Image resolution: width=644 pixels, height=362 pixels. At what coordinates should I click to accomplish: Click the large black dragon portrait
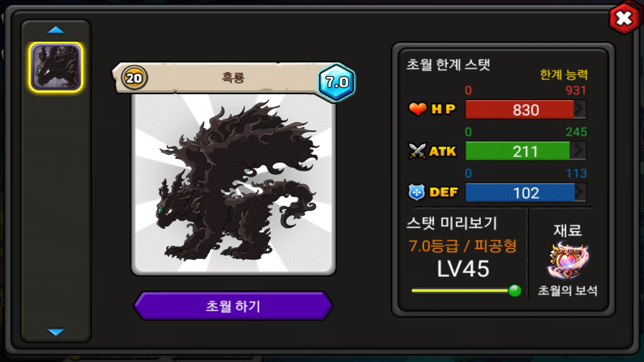233,184
